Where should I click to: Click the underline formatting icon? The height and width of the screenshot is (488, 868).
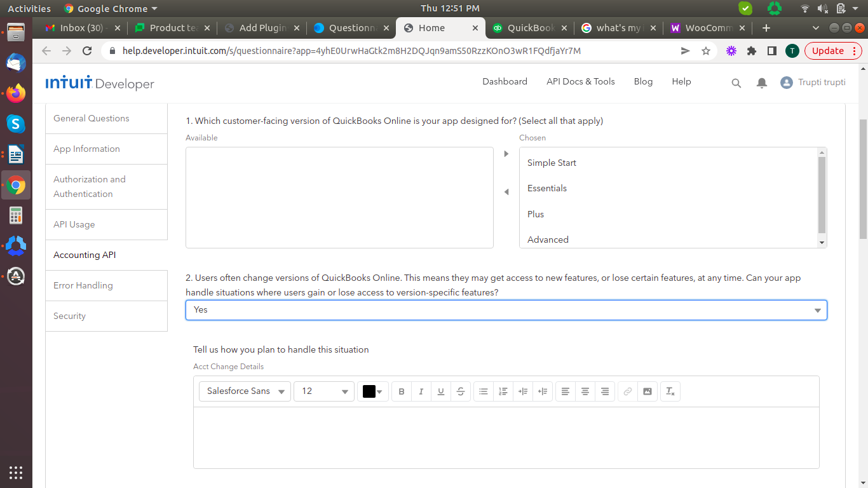point(441,391)
